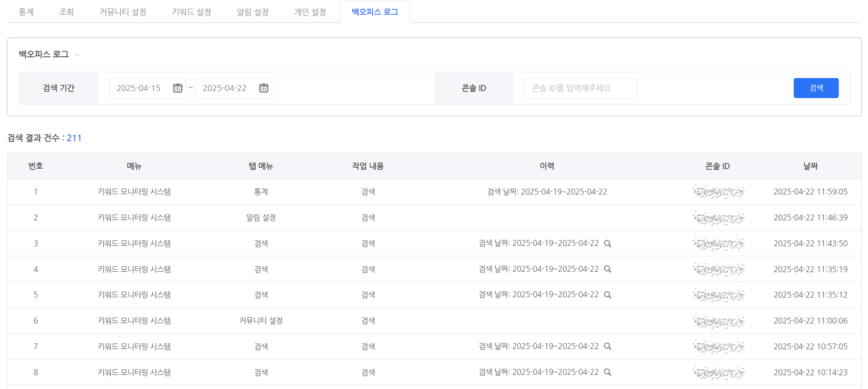Open the start date calendar picker

[177, 88]
